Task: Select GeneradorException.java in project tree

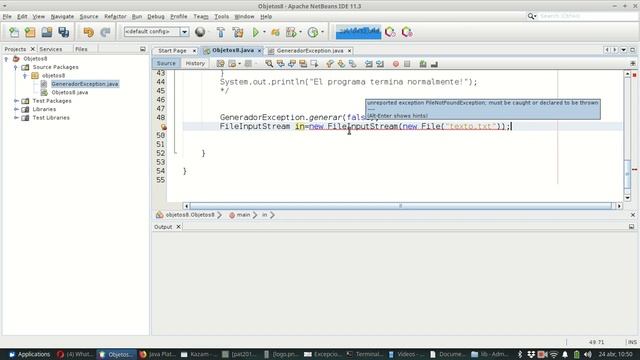Action: point(85,84)
